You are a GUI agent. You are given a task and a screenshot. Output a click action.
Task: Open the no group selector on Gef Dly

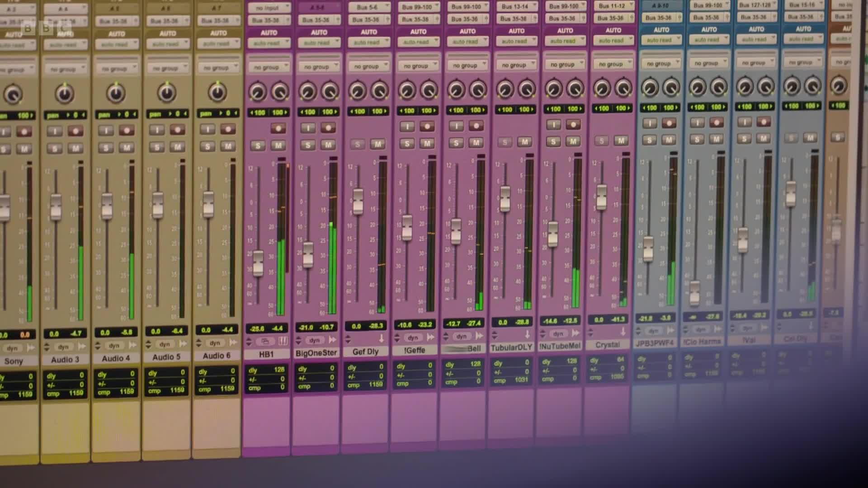[x=369, y=66]
